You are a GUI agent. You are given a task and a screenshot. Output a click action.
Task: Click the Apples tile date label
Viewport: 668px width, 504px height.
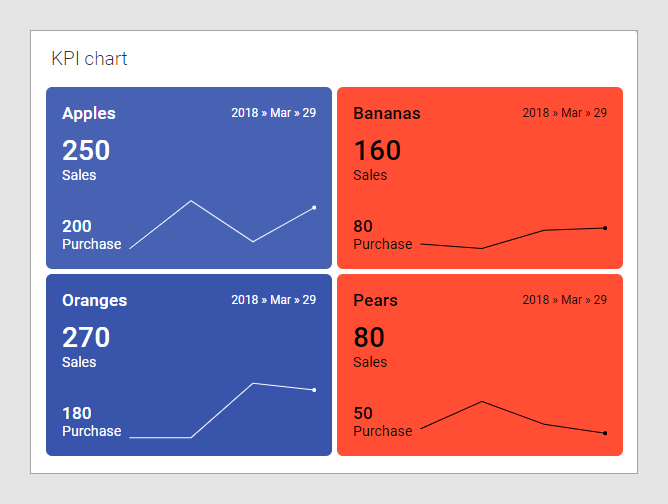point(273,113)
